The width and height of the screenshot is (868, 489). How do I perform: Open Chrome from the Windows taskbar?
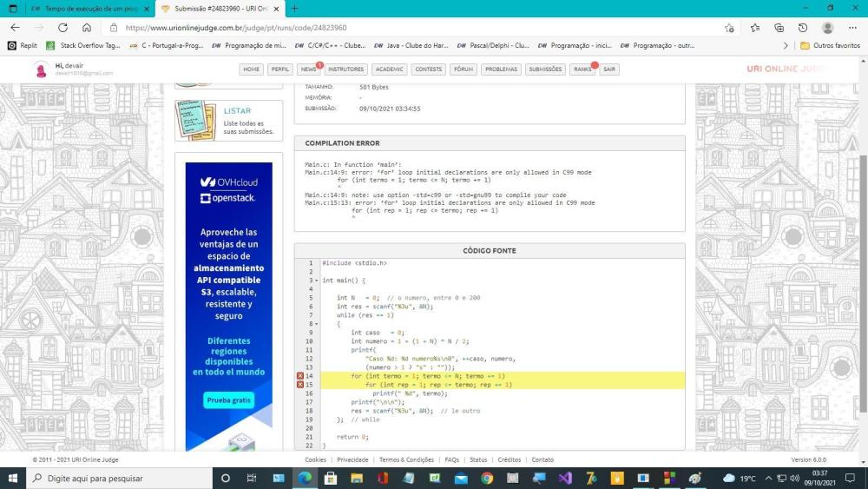point(487,478)
